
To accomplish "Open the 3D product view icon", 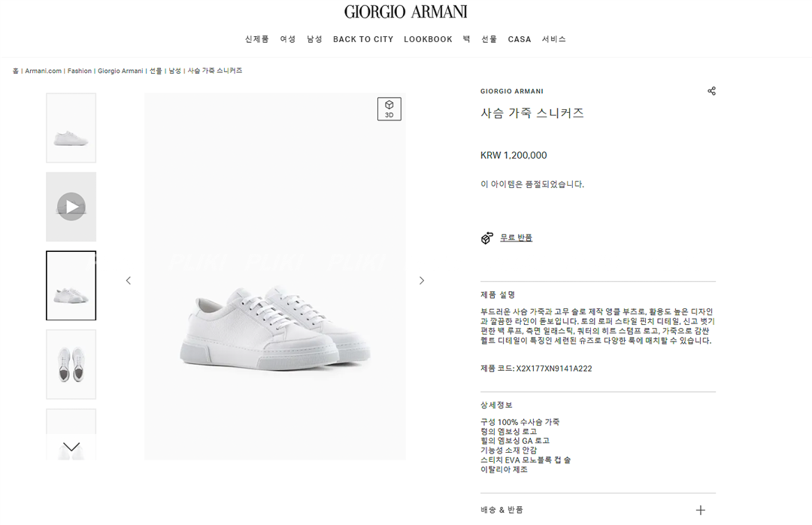I will click(x=389, y=109).
